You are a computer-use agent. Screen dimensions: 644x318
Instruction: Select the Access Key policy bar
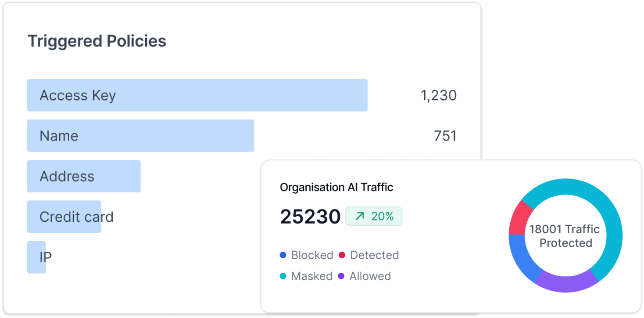click(x=197, y=95)
